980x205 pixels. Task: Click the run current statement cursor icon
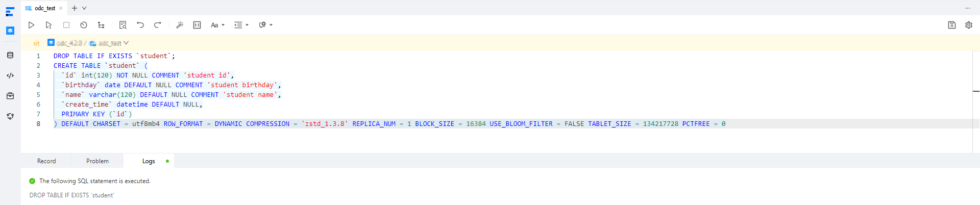click(48, 25)
